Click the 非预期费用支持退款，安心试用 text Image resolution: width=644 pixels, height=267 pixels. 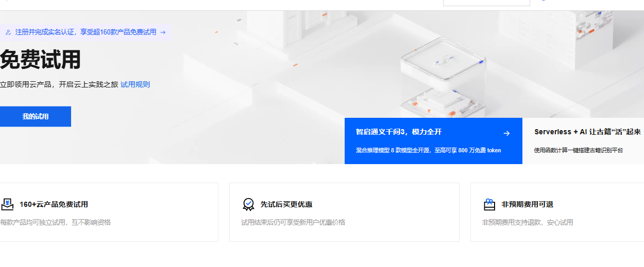[x=528, y=222]
